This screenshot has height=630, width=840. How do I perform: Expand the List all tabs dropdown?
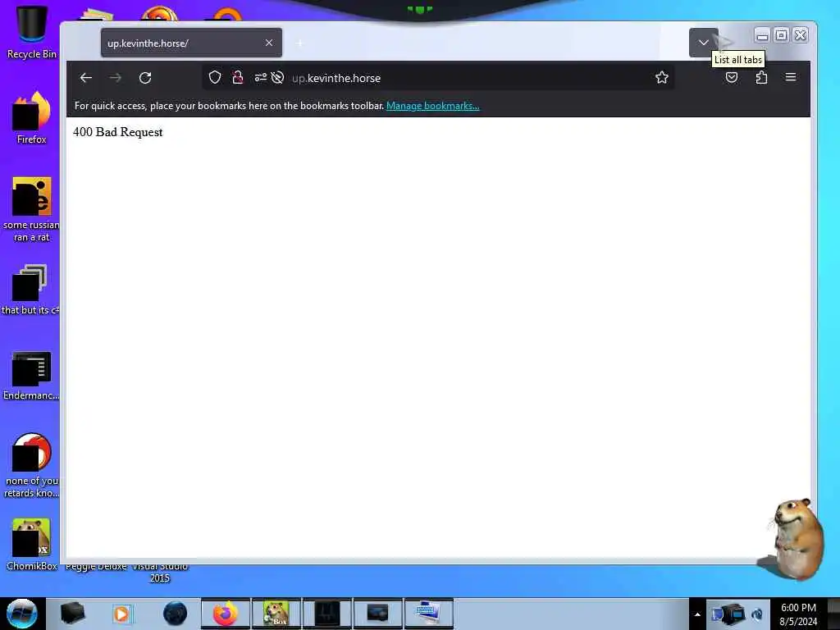click(x=703, y=43)
